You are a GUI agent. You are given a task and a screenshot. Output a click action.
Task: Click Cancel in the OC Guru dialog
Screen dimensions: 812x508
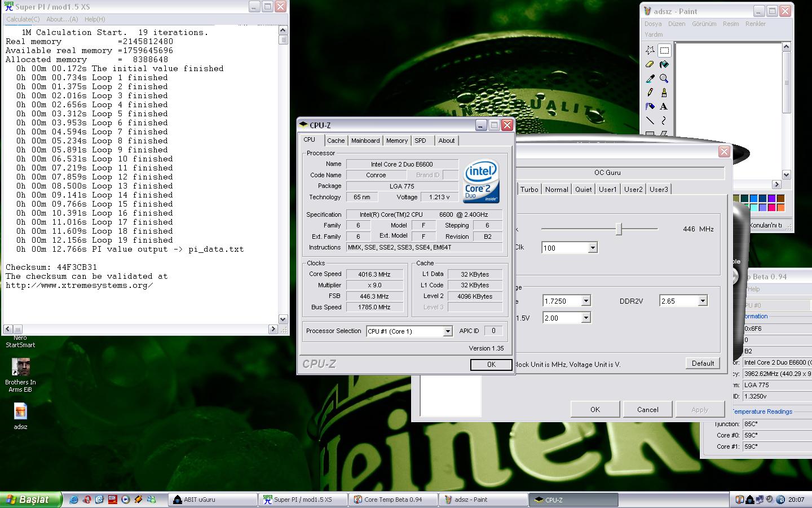[x=647, y=410]
